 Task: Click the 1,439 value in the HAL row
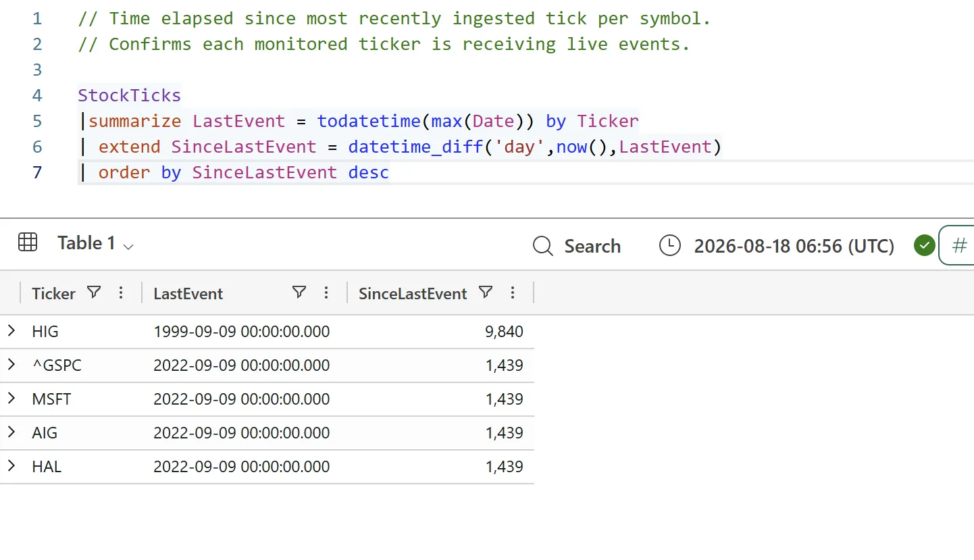[x=504, y=467]
